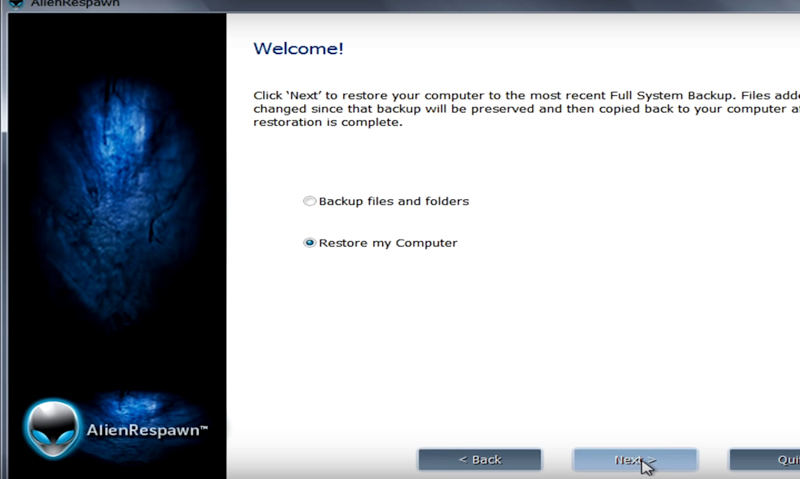
Task: Select the Restore my Computer radio button
Action: click(x=310, y=243)
